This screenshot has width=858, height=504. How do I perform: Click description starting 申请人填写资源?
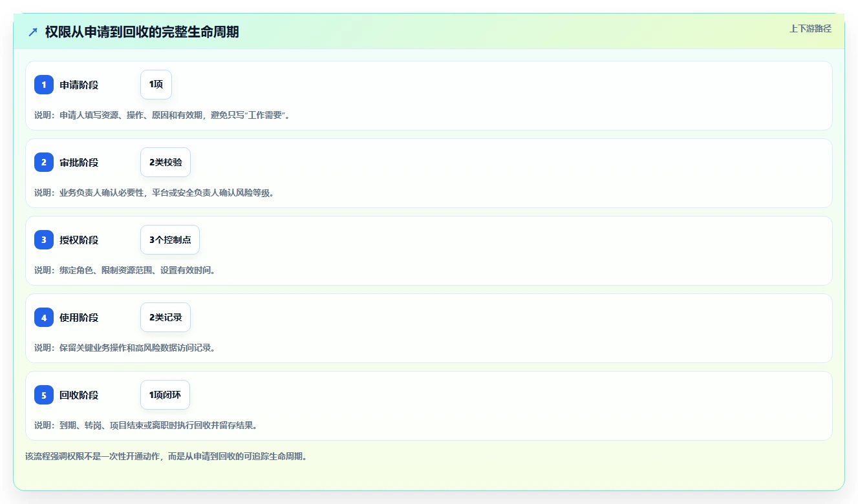(162, 115)
